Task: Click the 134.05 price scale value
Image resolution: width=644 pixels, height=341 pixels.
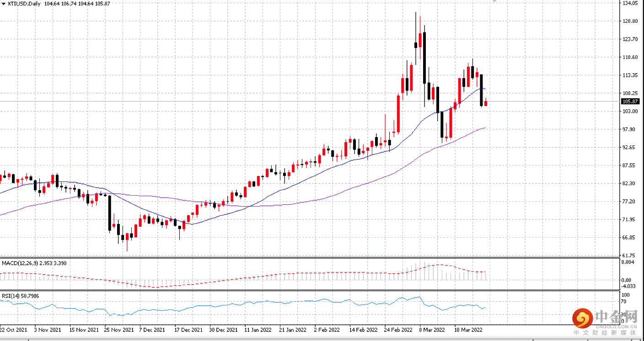Action: tap(630, 3)
